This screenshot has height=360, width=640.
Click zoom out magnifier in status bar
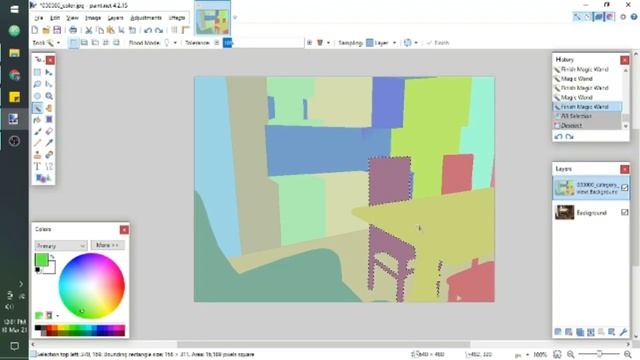(571, 354)
